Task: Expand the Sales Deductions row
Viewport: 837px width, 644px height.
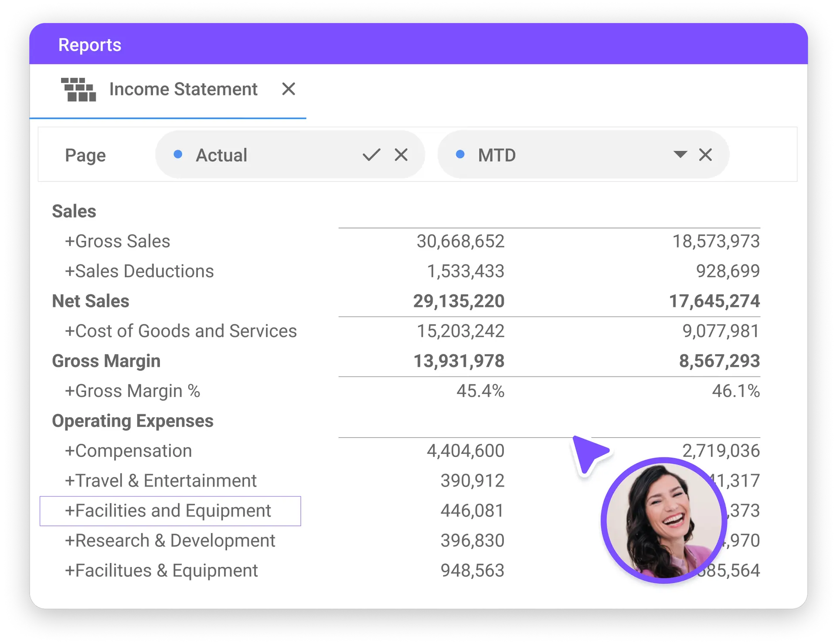Action: tap(70, 272)
